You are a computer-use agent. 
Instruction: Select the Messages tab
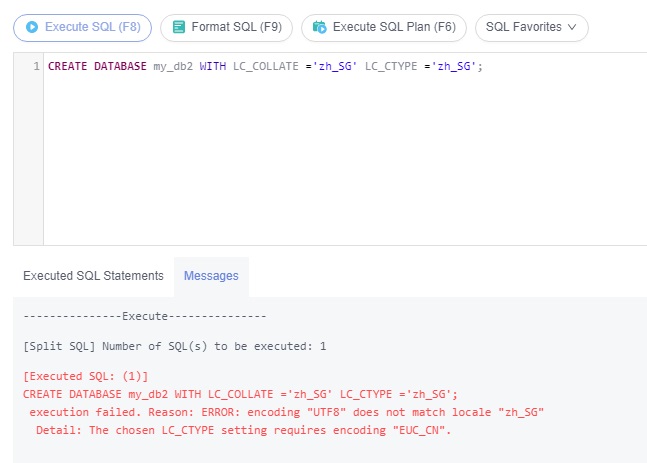[211, 276]
